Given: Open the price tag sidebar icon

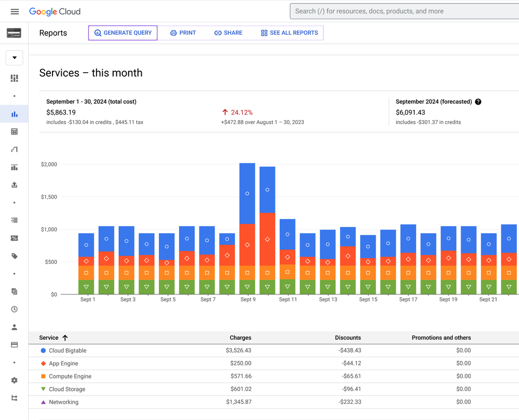Looking at the screenshot, I should [14, 256].
